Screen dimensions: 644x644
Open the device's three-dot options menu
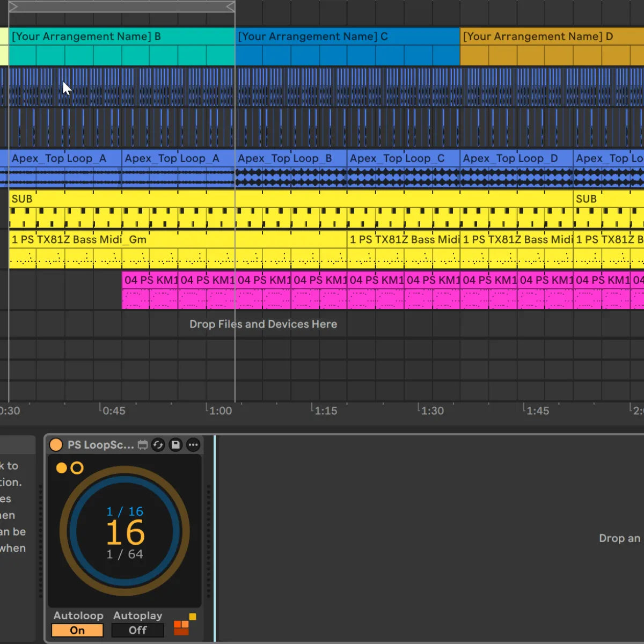click(x=193, y=445)
